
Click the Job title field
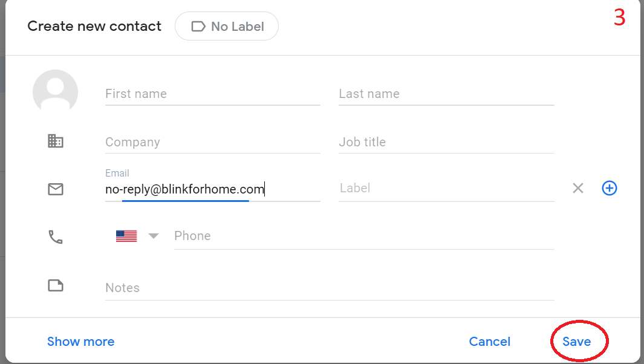pos(435,142)
